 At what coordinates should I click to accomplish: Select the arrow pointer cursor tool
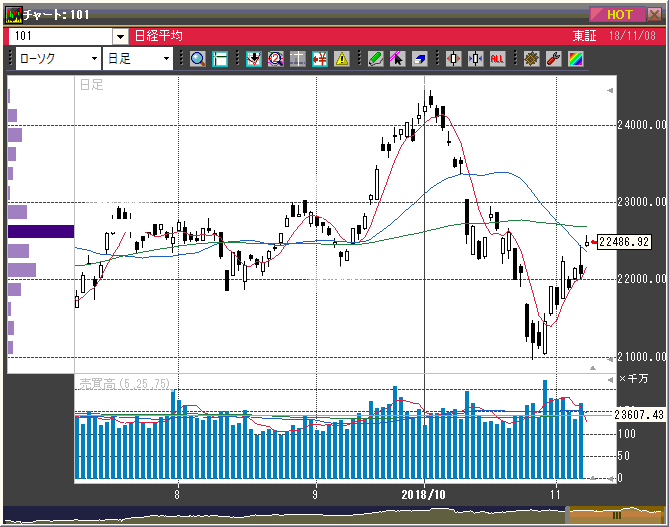pos(397,59)
